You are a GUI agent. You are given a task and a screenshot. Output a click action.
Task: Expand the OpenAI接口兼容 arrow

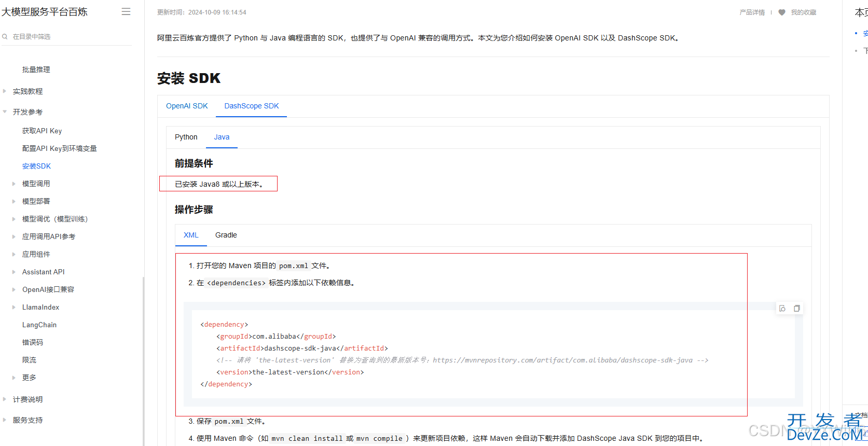14,289
